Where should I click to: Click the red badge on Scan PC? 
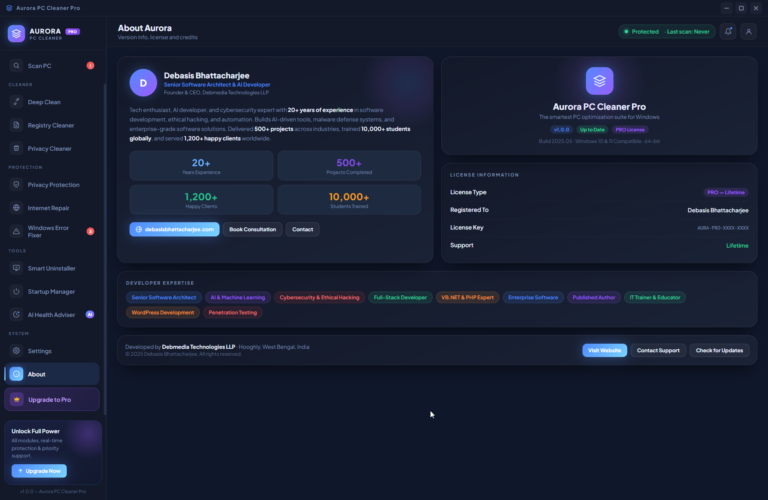[90, 66]
